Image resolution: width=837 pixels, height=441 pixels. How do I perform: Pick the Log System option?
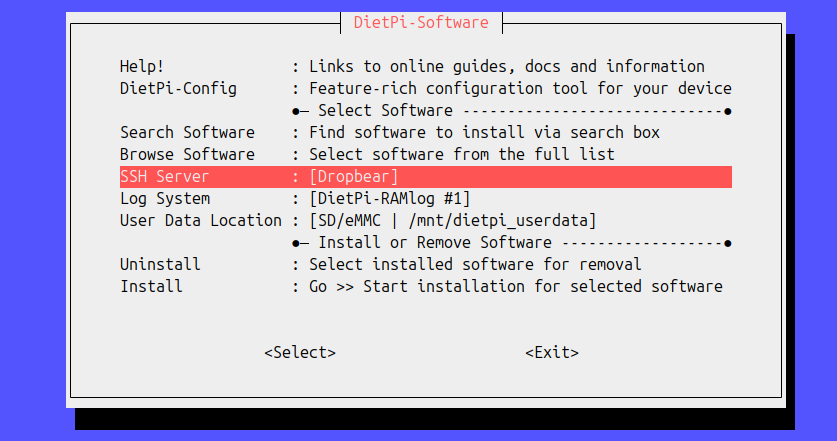(x=165, y=199)
